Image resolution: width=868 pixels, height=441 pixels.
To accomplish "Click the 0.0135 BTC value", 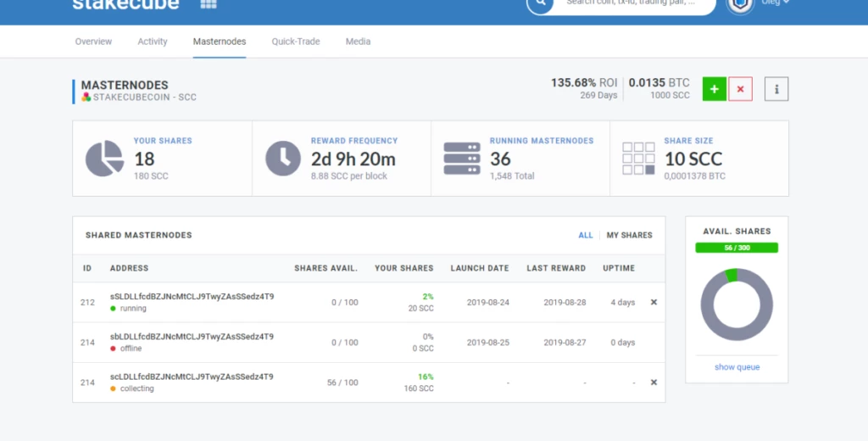I will pyautogui.click(x=659, y=82).
